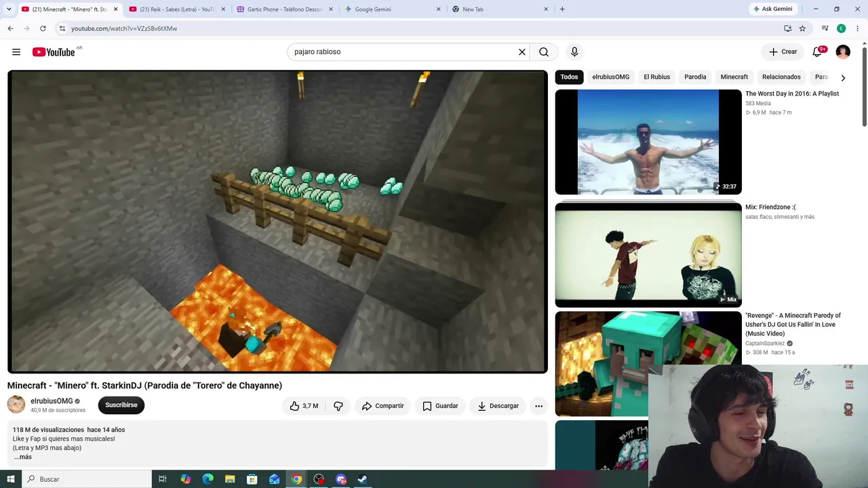Viewport: 868px width, 488px height.
Task: Click the magnifying glass search button
Action: [544, 52]
